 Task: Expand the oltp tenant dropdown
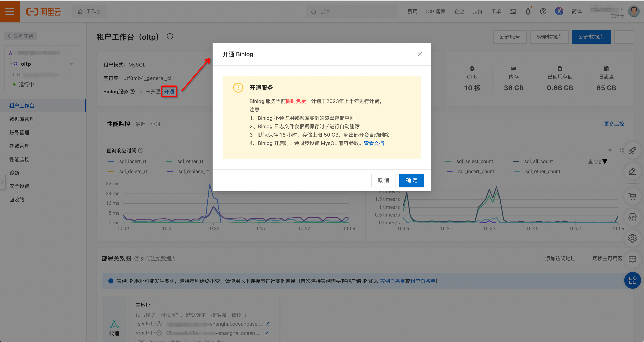click(71, 64)
